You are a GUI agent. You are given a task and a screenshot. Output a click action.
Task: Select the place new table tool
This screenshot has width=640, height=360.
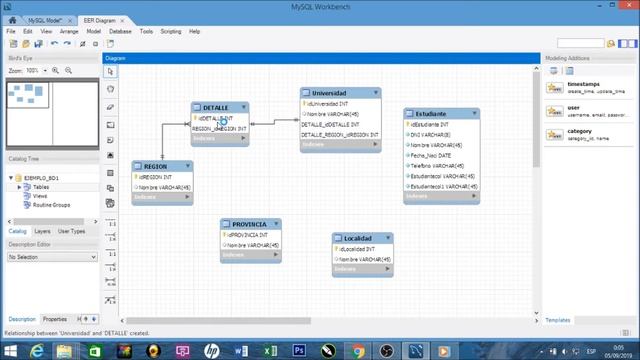[x=110, y=173]
